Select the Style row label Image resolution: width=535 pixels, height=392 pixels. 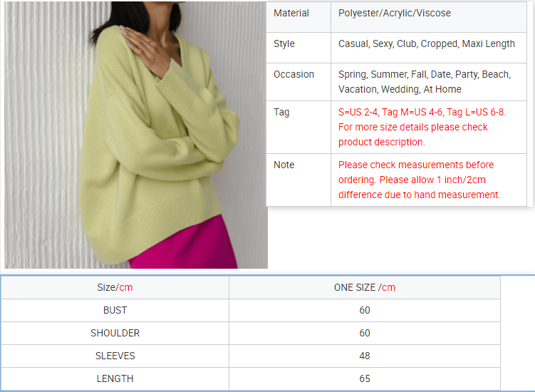284,43
